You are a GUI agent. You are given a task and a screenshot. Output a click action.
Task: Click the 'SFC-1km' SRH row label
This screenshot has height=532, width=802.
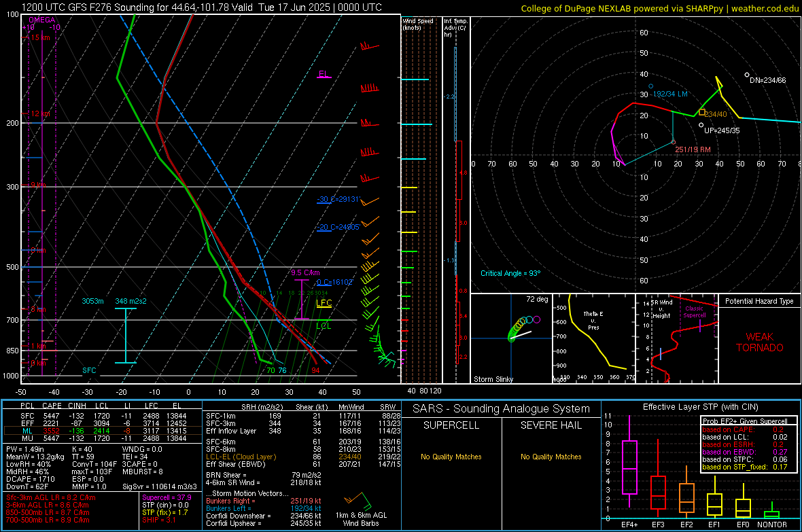[x=221, y=416]
